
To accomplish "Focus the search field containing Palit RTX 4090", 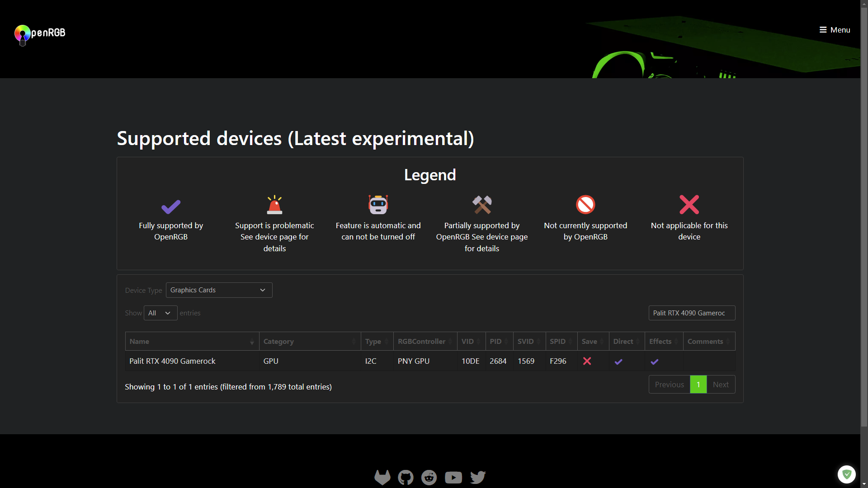I will (x=692, y=313).
